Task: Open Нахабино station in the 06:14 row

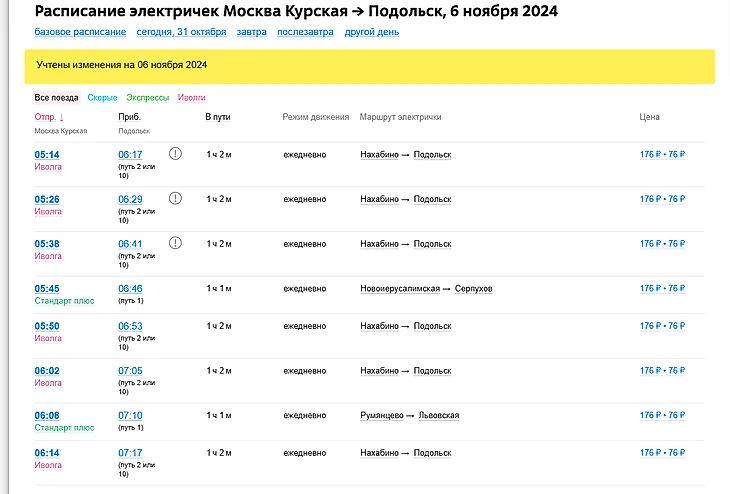Action: point(379,453)
